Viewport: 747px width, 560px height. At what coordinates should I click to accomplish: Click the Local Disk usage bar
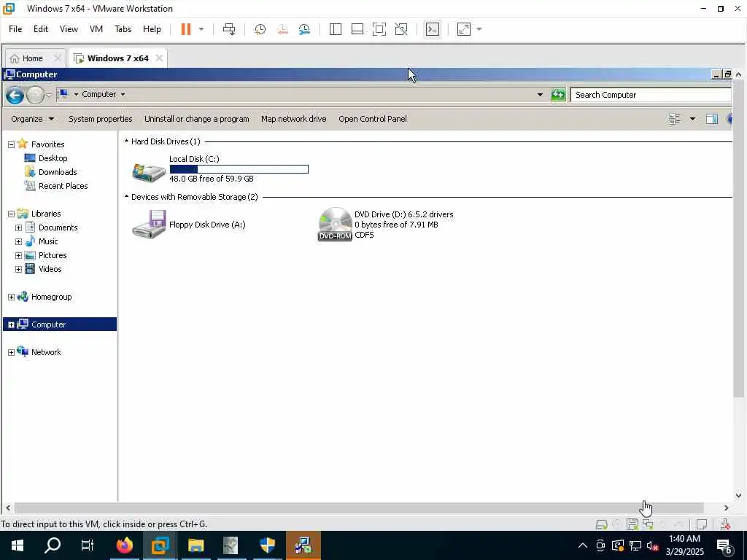[x=239, y=169]
